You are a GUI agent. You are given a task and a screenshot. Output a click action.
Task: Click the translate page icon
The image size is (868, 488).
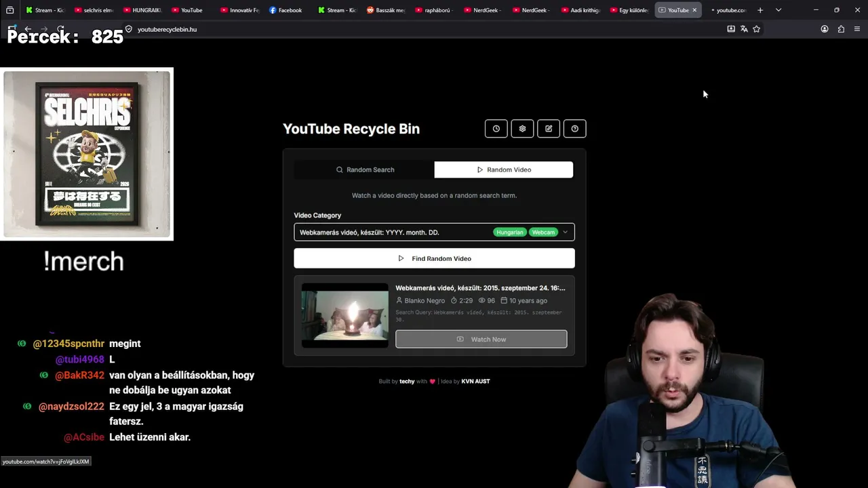pyautogui.click(x=744, y=29)
